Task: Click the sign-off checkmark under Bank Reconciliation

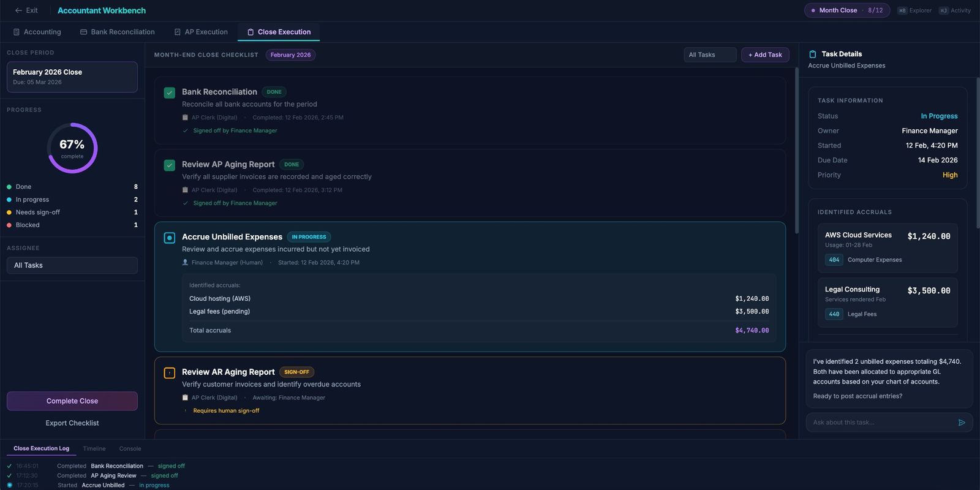Action: point(185,130)
